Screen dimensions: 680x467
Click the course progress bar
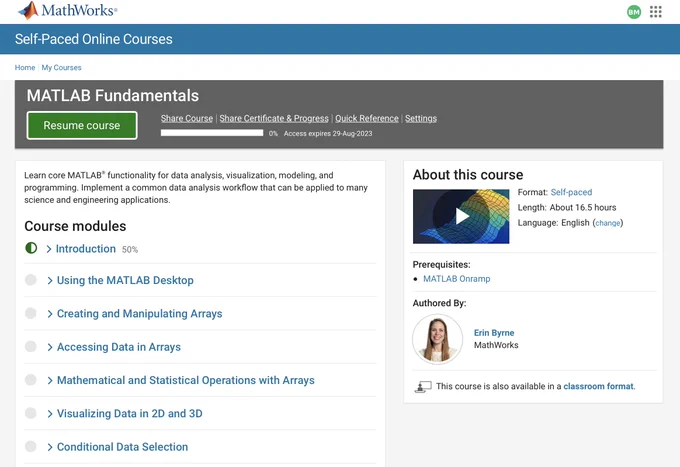click(x=212, y=133)
